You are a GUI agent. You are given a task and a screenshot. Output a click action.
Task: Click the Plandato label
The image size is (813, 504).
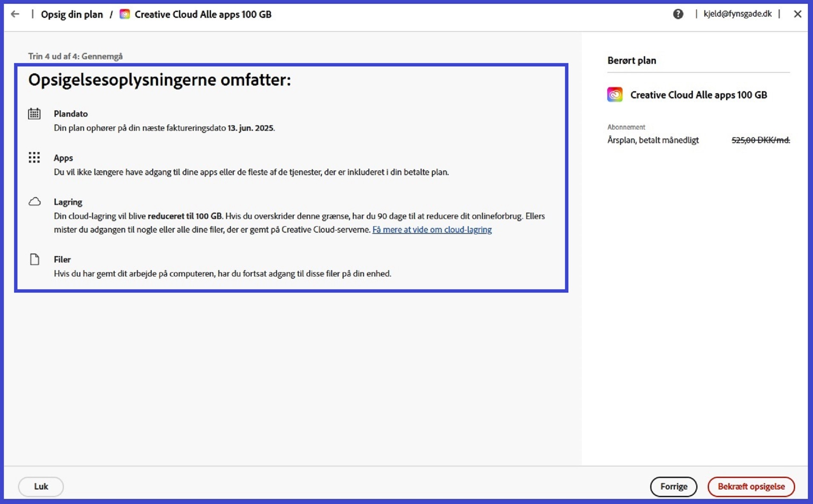point(71,114)
